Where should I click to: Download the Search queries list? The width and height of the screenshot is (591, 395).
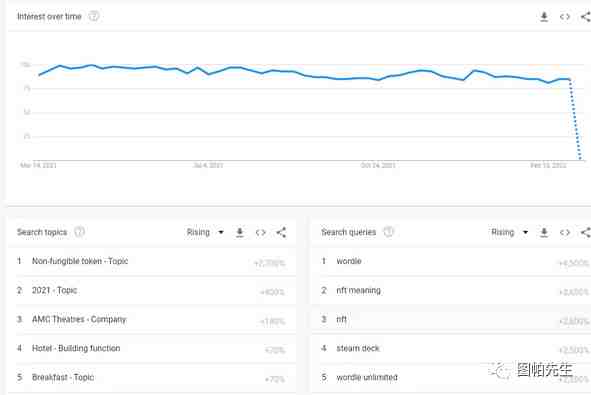tap(544, 232)
